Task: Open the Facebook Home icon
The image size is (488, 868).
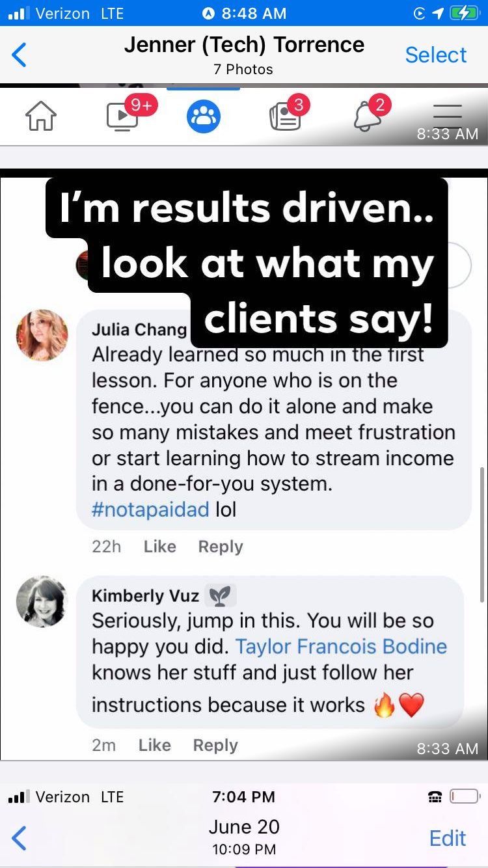Action: click(41, 117)
